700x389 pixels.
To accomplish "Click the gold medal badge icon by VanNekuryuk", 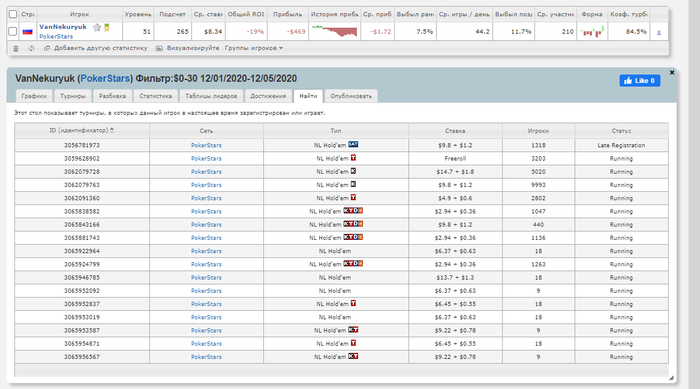I will coord(107,27).
